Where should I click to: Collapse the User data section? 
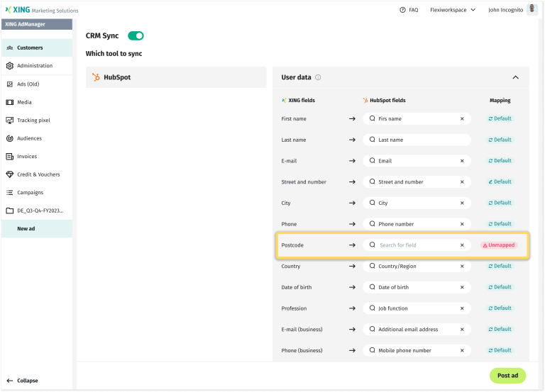[x=515, y=77]
